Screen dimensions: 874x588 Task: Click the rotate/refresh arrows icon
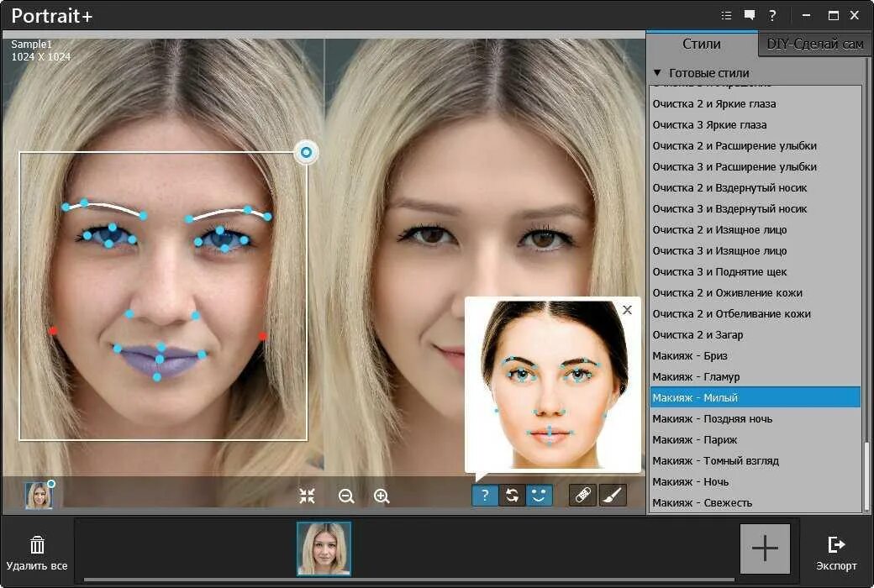(x=512, y=495)
